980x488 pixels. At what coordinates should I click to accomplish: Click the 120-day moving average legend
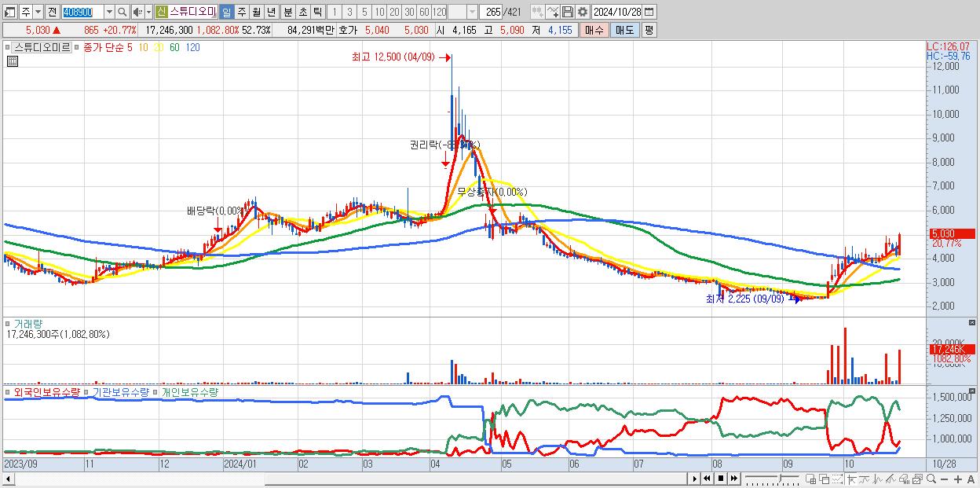pos(192,47)
